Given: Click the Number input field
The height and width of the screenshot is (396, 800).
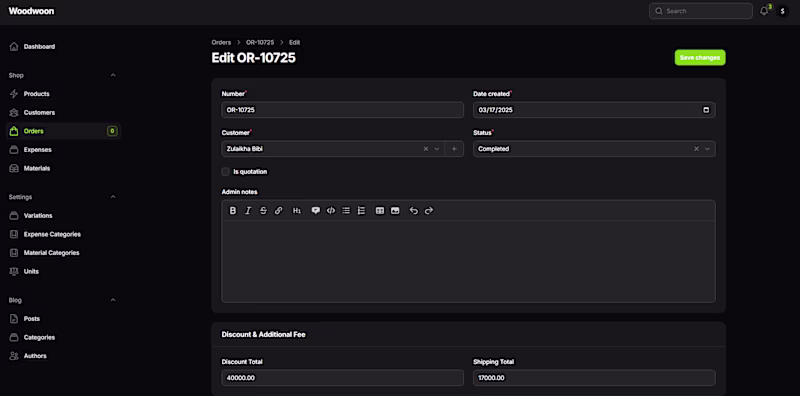Looking at the screenshot, I should 342,110.
